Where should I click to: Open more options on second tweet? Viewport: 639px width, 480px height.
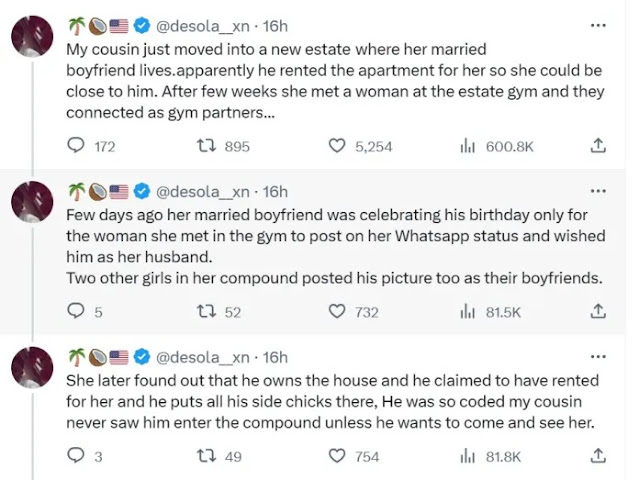pyautogui.click(x=597, y=190)
